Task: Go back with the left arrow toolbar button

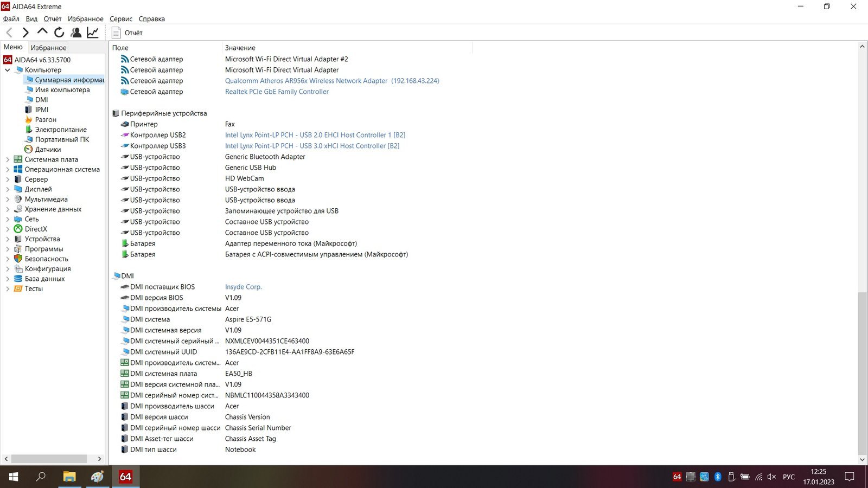Action: coord(9,33)
